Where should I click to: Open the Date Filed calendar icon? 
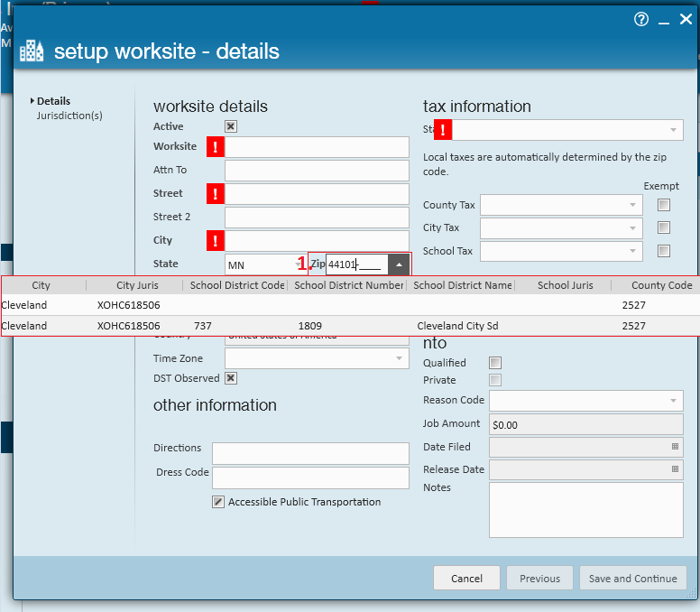coord(674,447)
